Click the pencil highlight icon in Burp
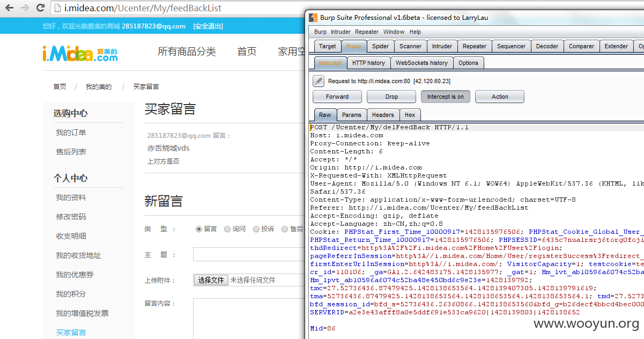Screen dimensions: 644x339 pos(319,81)
